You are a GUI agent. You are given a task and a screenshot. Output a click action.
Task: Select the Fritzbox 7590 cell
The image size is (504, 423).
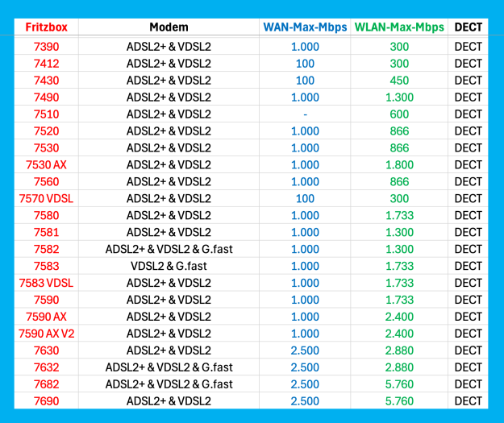[x=46, y=300]
